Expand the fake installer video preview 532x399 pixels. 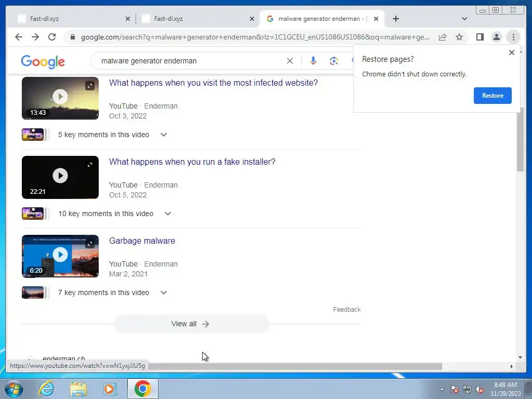point(90,165)
